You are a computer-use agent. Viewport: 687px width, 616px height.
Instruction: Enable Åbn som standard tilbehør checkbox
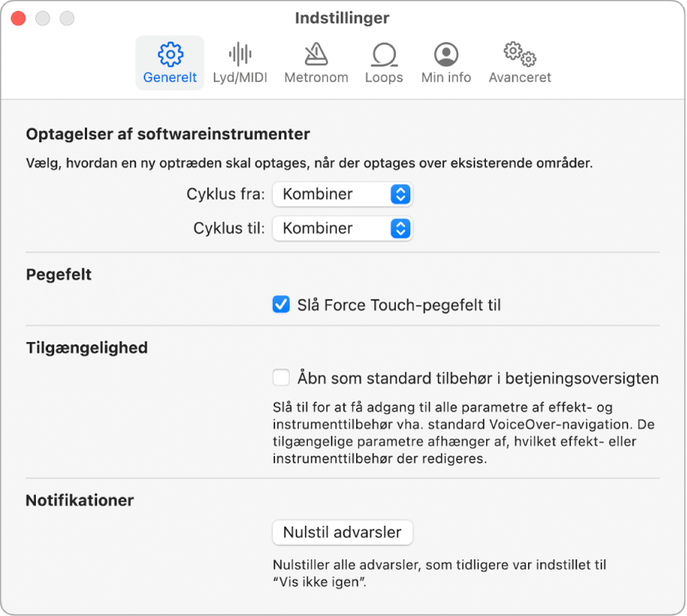coord(281,378)
